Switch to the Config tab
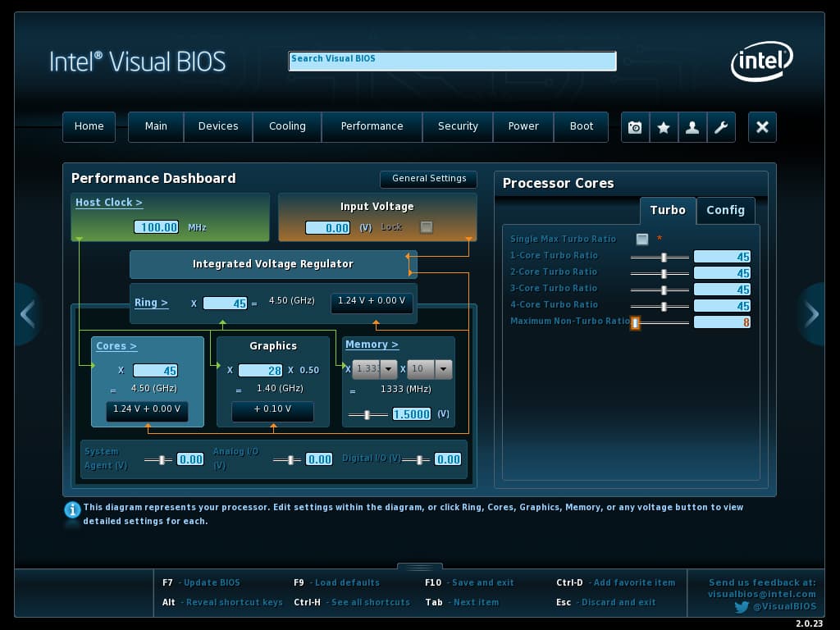The height and width of the screenshot is (630, 840). tap(725, 210)
